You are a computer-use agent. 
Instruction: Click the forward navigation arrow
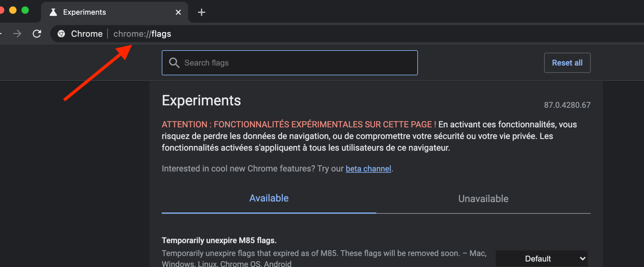[x=17, y=33]
